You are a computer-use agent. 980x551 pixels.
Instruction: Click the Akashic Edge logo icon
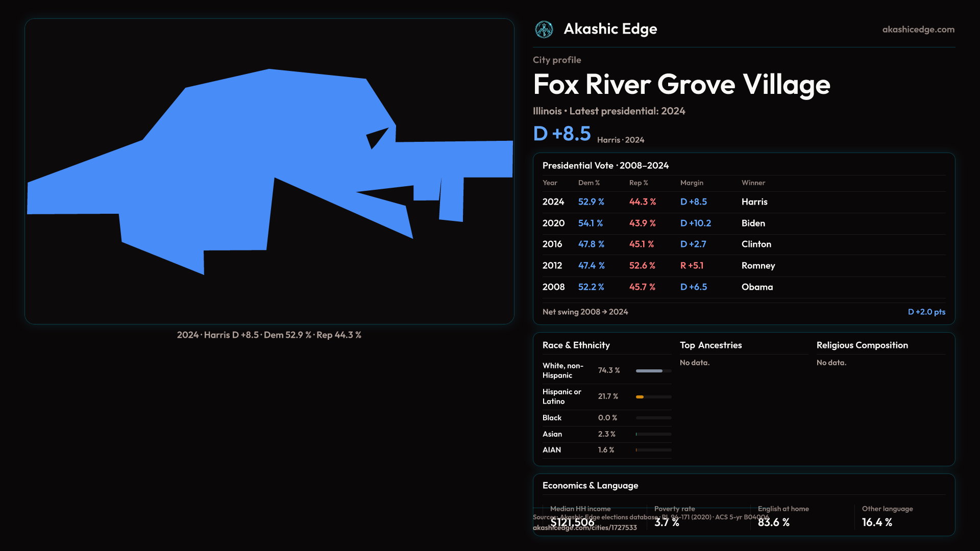(x=544, y=30)
